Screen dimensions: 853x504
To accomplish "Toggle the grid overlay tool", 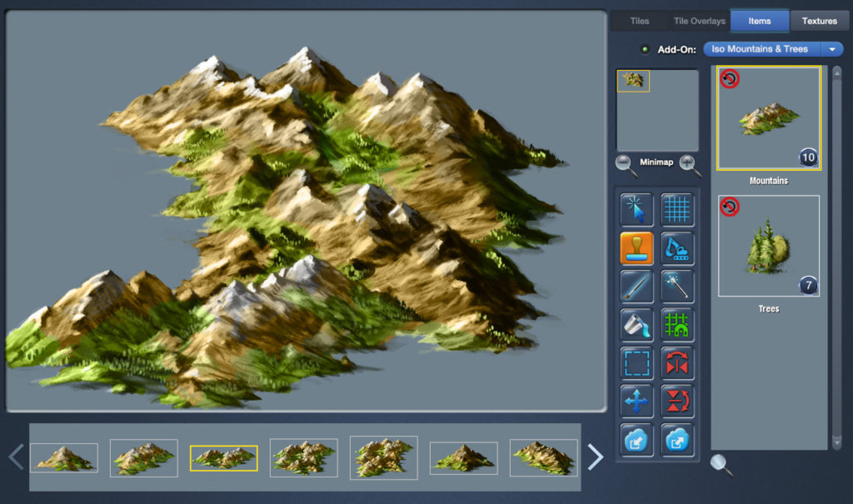I will (x=677, y=209).
